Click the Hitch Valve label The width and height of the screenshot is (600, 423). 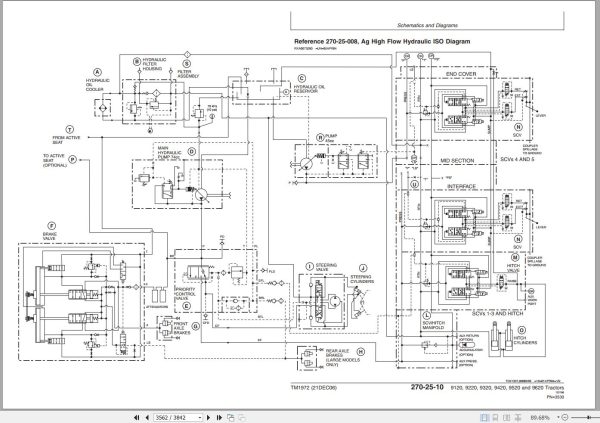click(x=513, y=268)
